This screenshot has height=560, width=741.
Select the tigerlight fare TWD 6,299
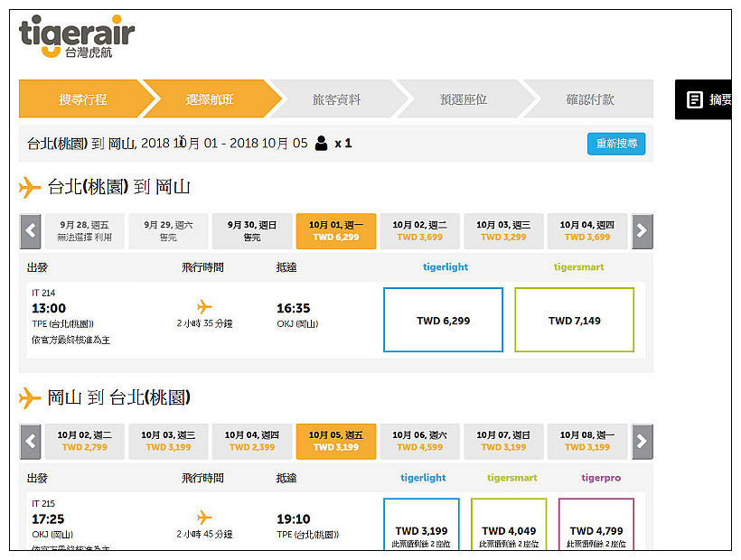(443, 320)
